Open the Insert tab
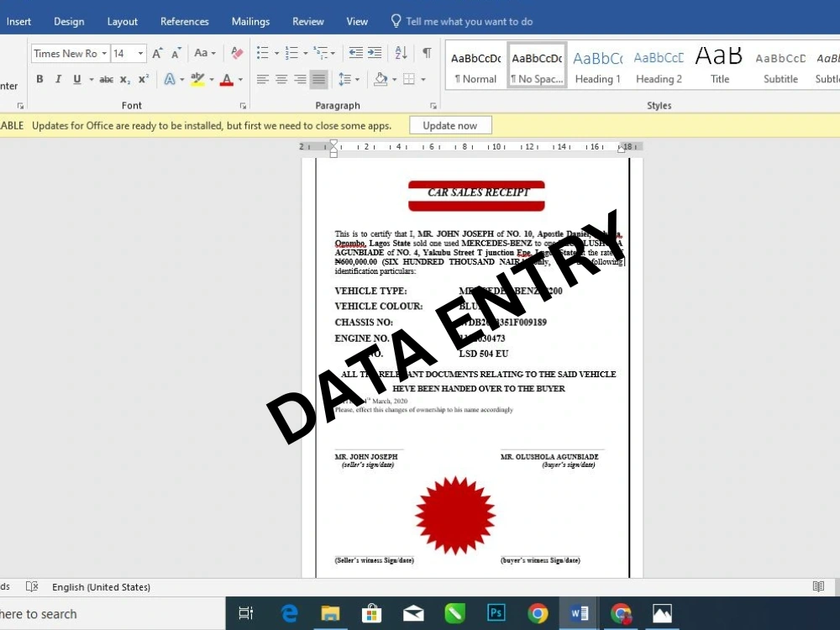 (18, 22)
